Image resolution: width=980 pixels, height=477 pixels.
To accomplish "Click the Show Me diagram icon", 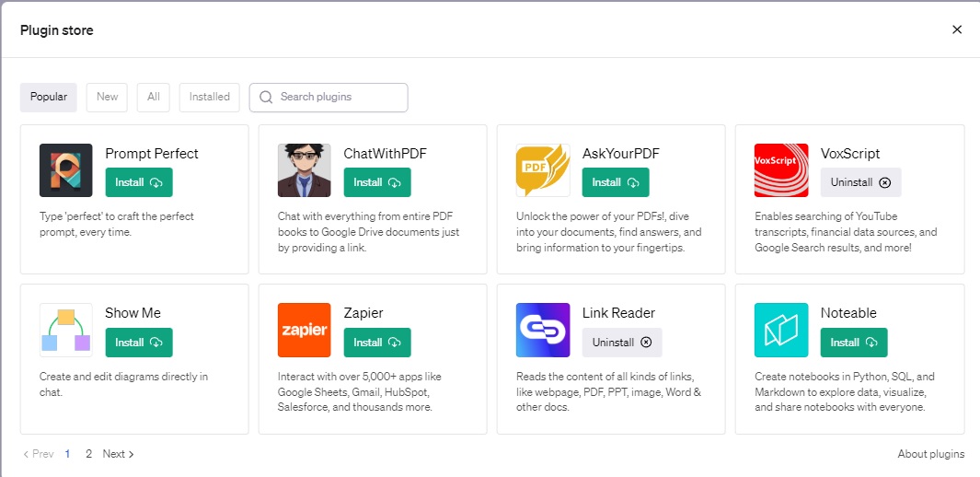I will coord(65,330).
